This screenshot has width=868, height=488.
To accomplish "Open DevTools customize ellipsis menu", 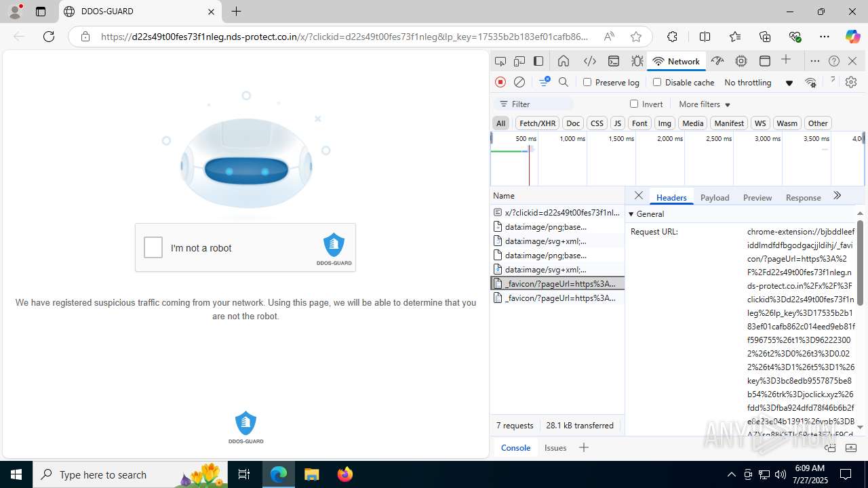I will pos(815,61).
